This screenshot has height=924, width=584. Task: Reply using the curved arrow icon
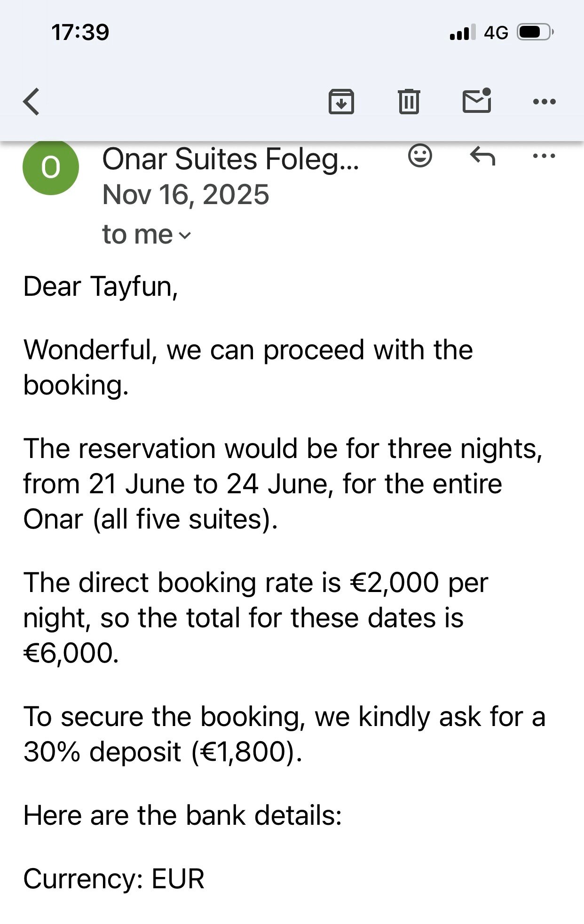[x=482, y=156]
